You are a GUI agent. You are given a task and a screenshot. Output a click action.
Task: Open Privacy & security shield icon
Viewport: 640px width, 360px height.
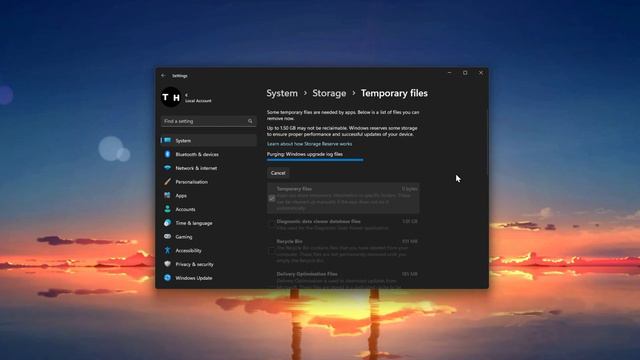[167, 264]
